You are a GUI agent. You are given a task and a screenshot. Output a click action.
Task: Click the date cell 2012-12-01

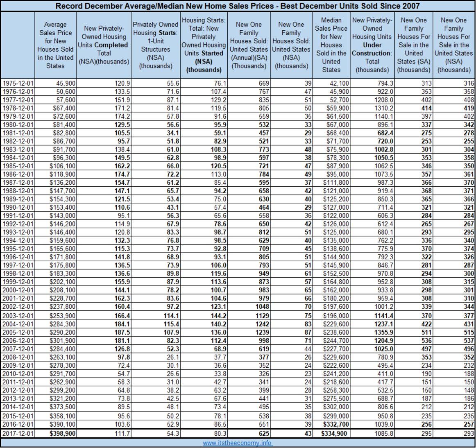18,390
